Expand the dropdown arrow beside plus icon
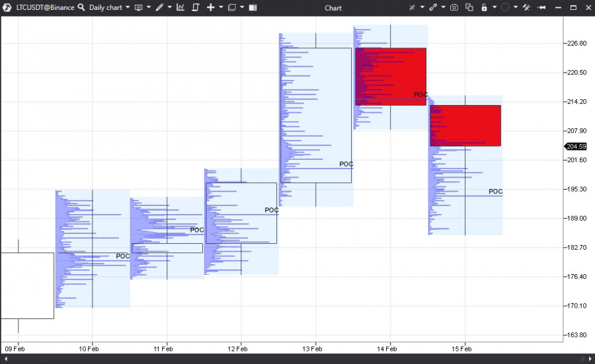 click(221, 7)
